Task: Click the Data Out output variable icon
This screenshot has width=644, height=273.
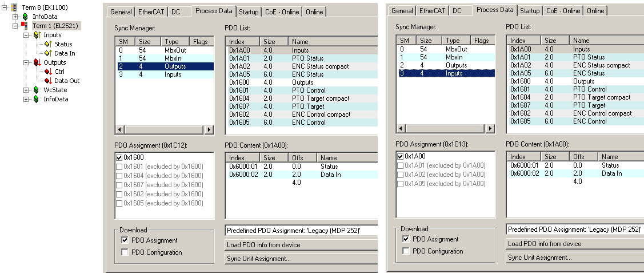Action: pyautogui.click(x=48, y=81)
